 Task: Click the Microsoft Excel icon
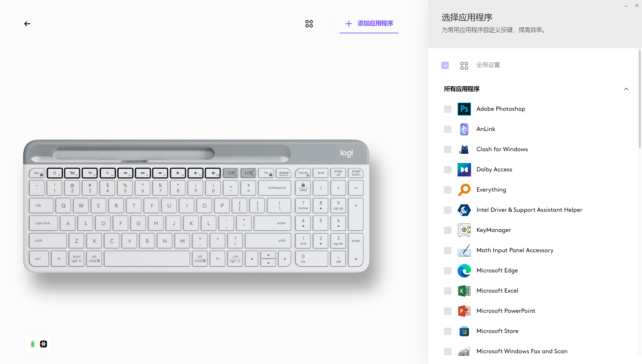click(464, 291)
